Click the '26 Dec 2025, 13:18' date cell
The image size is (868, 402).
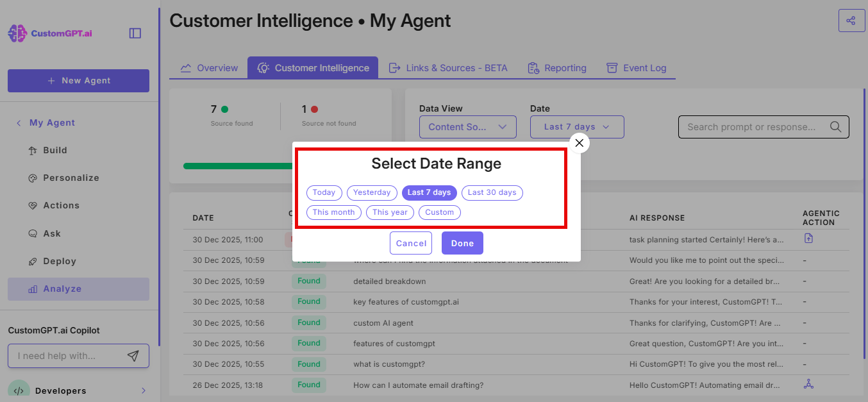[228, 385]
